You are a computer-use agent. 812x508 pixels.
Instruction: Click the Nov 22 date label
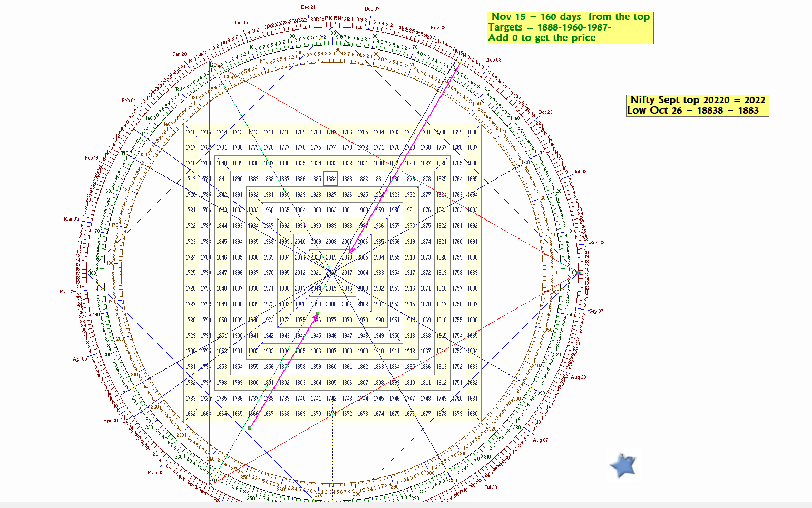[438, 28]
